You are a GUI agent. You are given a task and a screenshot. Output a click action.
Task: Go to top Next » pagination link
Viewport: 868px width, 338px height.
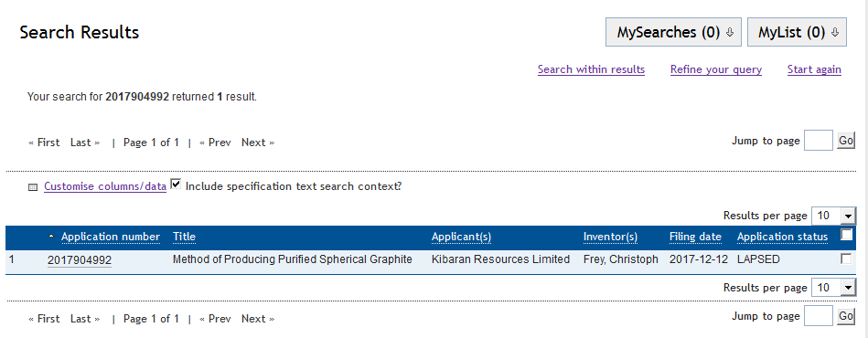pos(258,143)
